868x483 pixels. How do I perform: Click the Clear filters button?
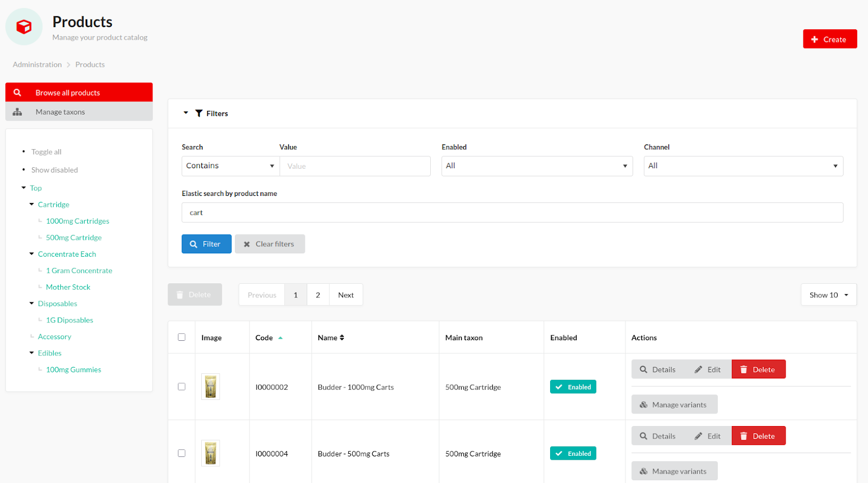[270, 244]
